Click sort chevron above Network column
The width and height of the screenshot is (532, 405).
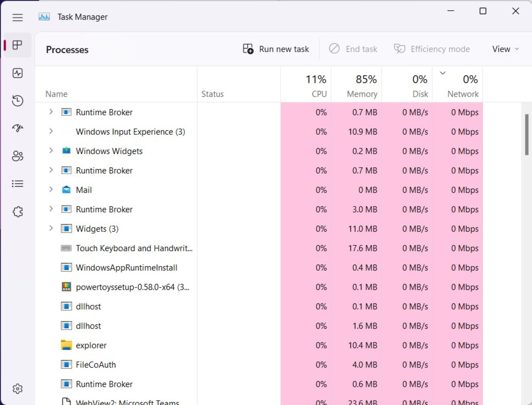click(443, 73)
